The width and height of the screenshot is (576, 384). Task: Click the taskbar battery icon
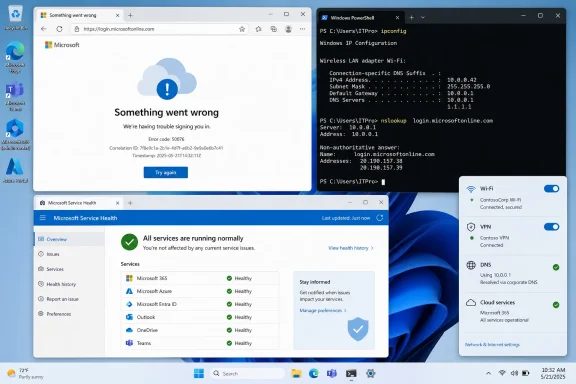tap(526, 373)
